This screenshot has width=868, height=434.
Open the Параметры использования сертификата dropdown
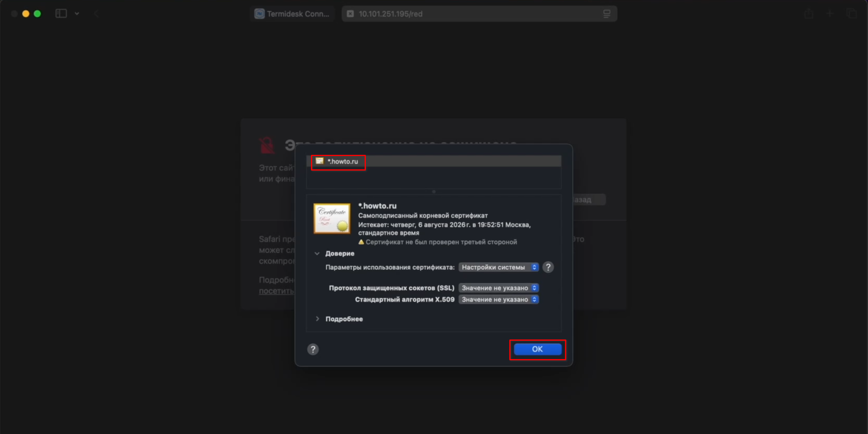pyautogui.click(x=498, y=267)
